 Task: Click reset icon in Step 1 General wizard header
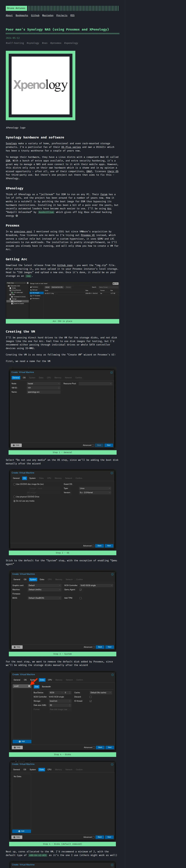pos(111,372)
